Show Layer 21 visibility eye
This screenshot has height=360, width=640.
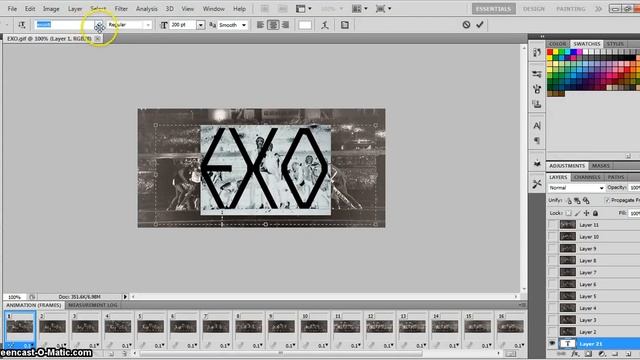[552, 344]
